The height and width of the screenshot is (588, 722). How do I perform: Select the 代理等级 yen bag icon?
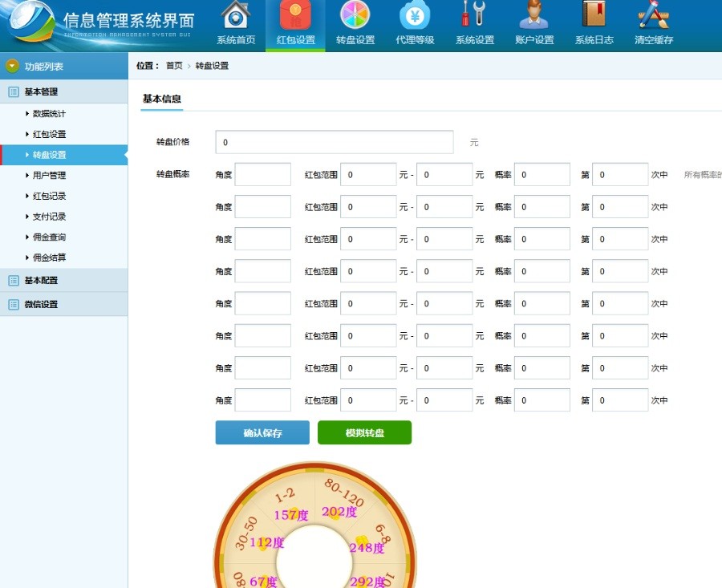pyautogui.click(x=415, y=16)
